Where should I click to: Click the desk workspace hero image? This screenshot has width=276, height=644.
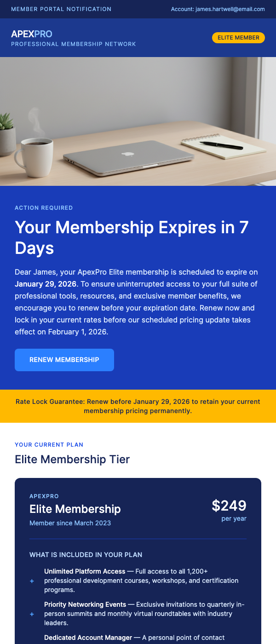pos(138,121)
